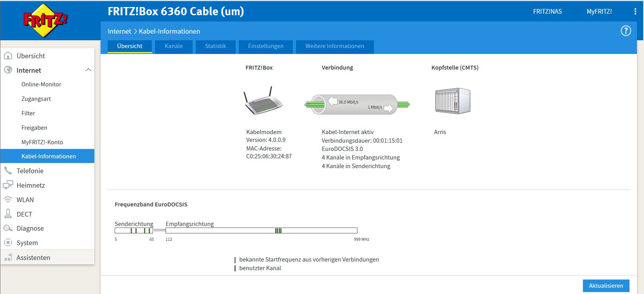Click the FRITZ!Box router image
This screenshot has height=294, width=644.
click(x=263, y=100)
